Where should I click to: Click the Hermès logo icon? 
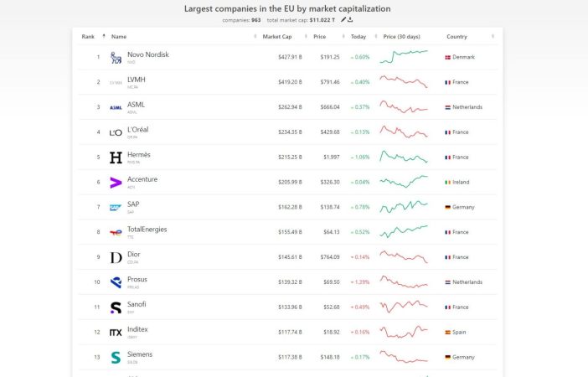[116, 157]
